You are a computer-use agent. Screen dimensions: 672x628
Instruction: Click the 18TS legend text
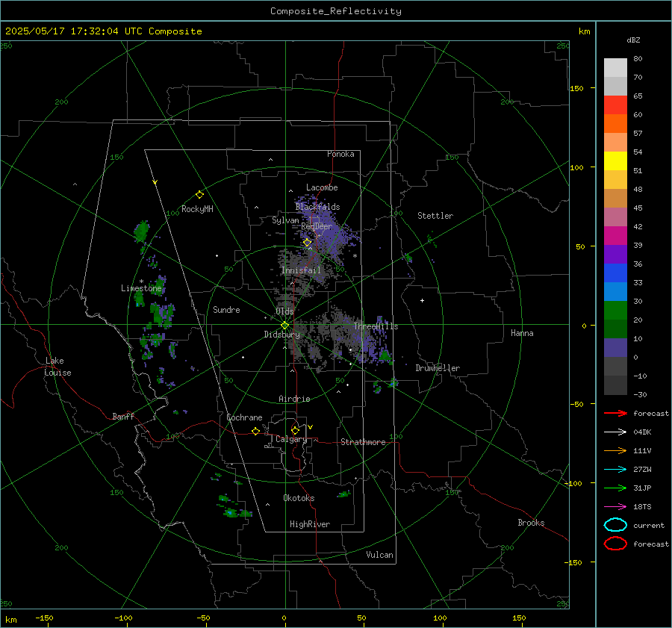[642, 507]
